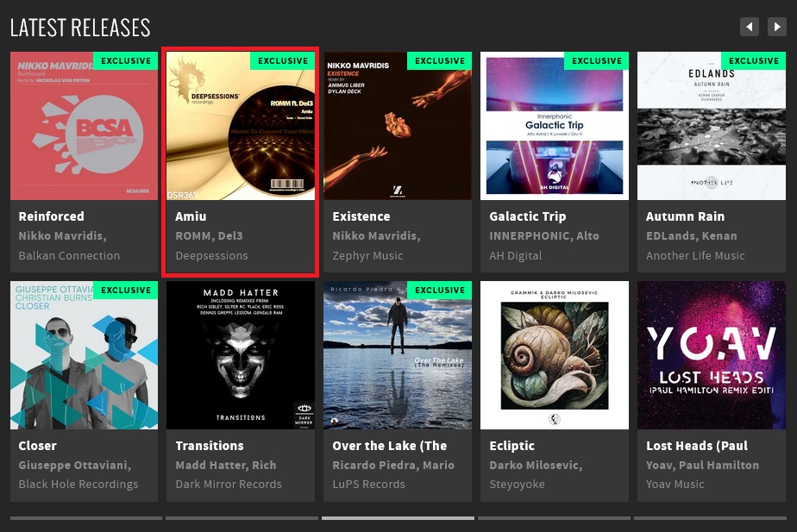Open the Steyoyoke label
The image size is (797, 532).
[x=517, y=485]
